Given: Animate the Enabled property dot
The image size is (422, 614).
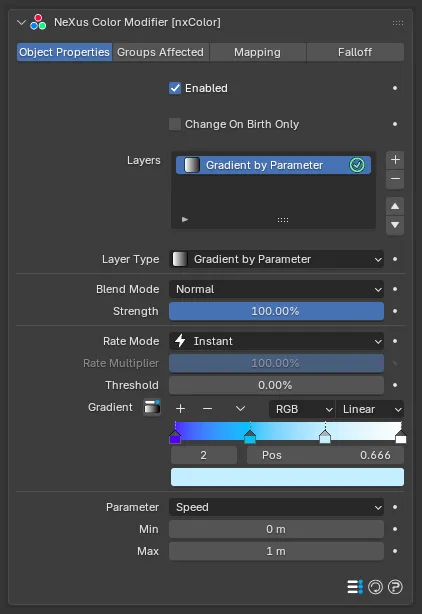Looking at the screenshot, I should (395, 88).
